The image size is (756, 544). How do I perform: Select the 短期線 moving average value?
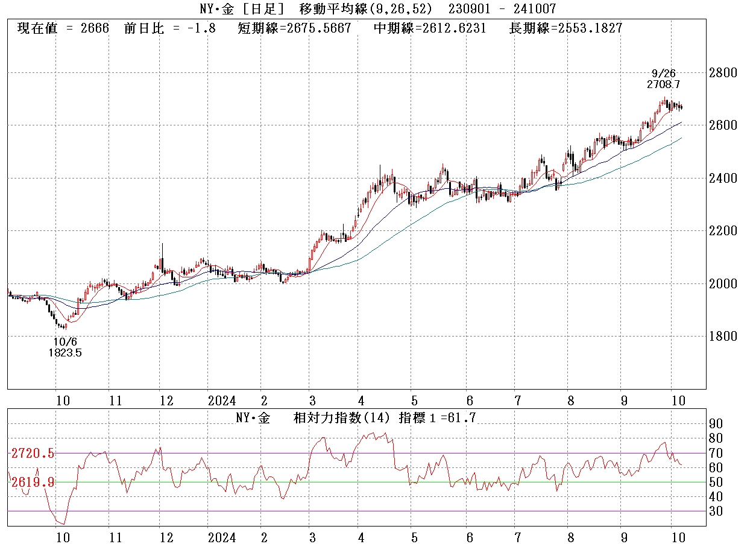point(294,29)
